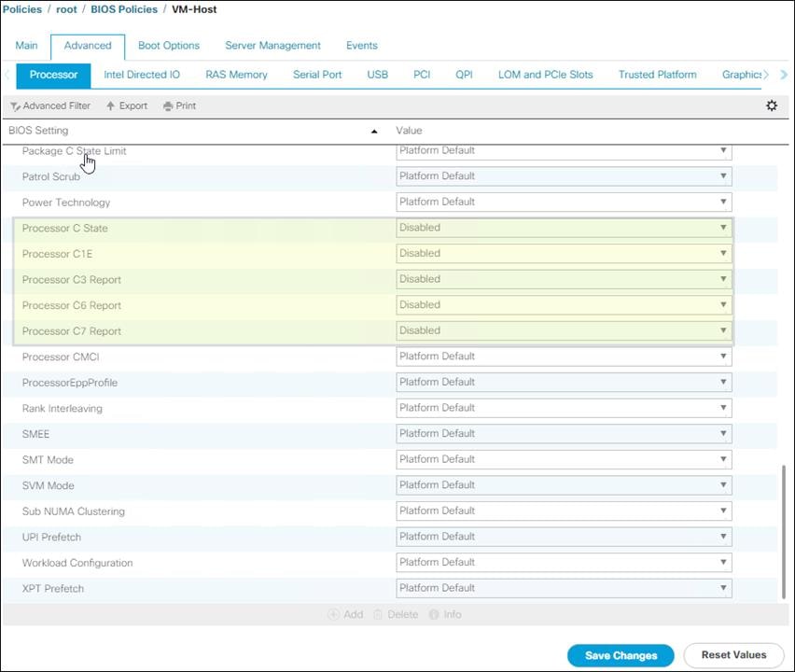The height and width of the screenshot is (672, 795).
Task: Open the RAS Memory sub-tab
Action: (x=236, y=75)
